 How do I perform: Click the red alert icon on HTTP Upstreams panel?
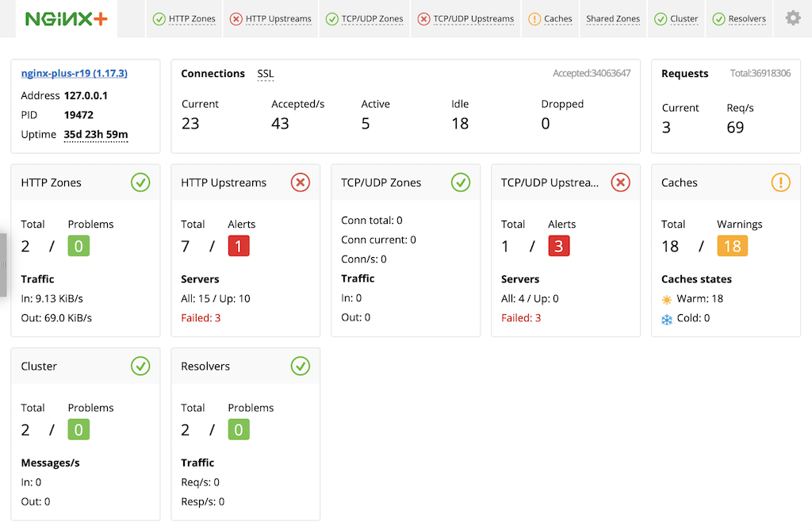(x=301, y=182)
